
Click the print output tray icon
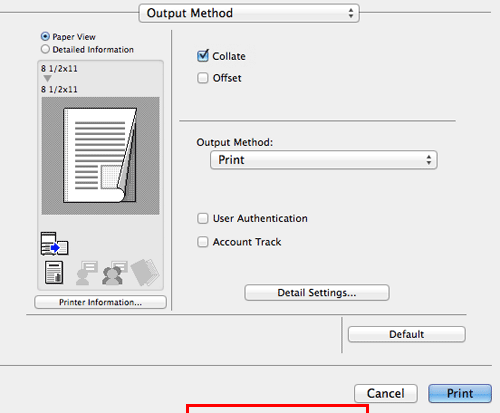(x=54, y=244)
